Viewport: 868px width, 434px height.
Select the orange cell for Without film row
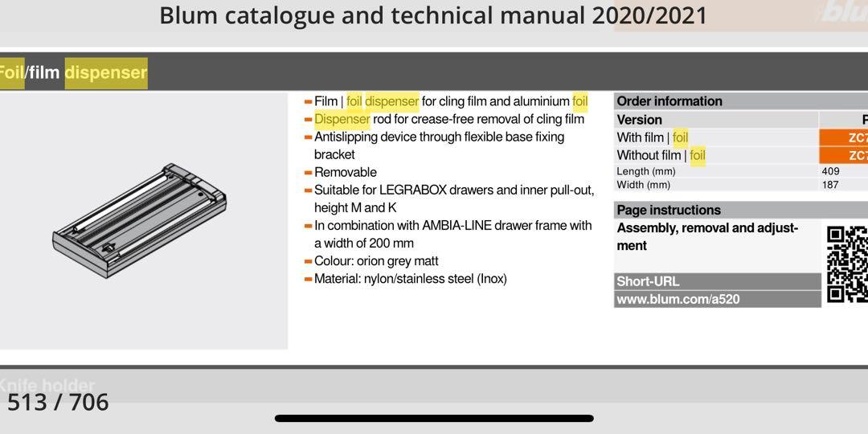[x=844, y=155]
